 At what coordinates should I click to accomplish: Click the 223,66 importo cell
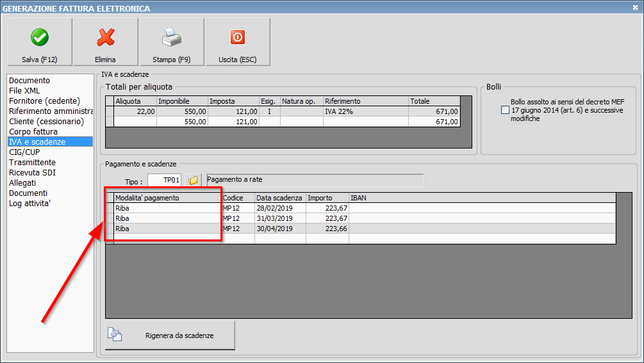(327, 229)
